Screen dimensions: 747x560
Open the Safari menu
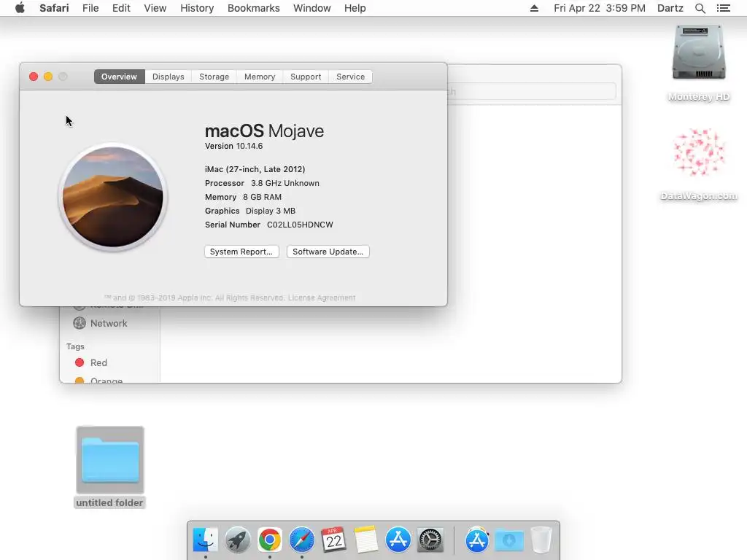point(54,8)
